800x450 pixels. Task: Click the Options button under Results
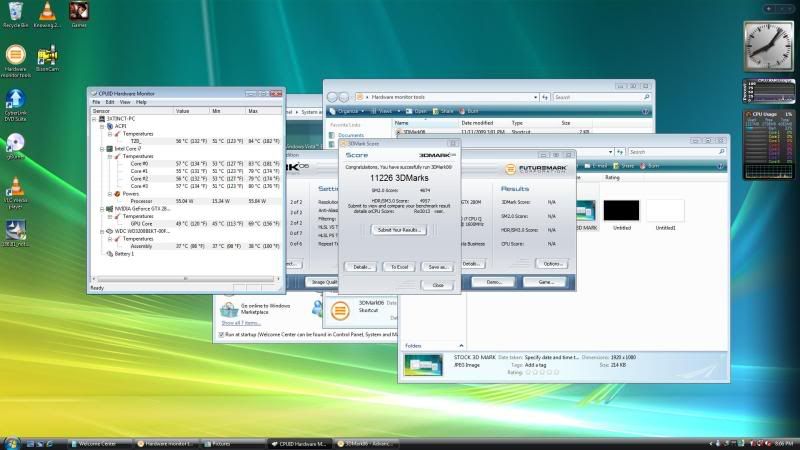[553, 264]
